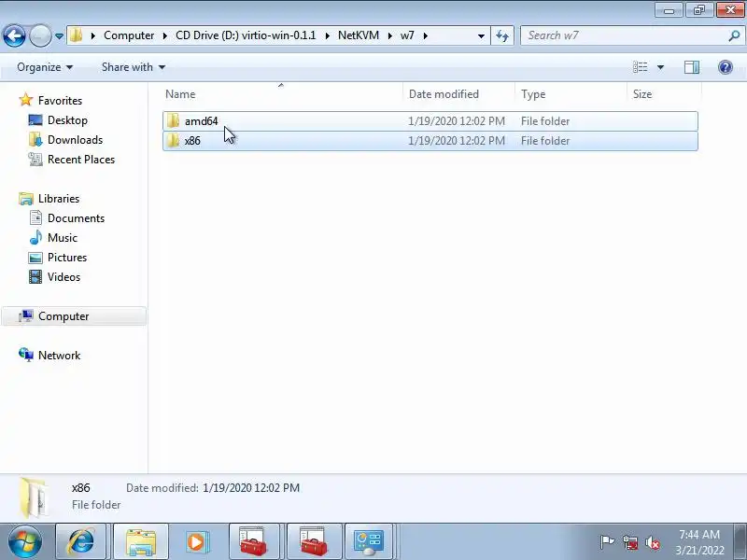Click the network status tray icon

630,542
